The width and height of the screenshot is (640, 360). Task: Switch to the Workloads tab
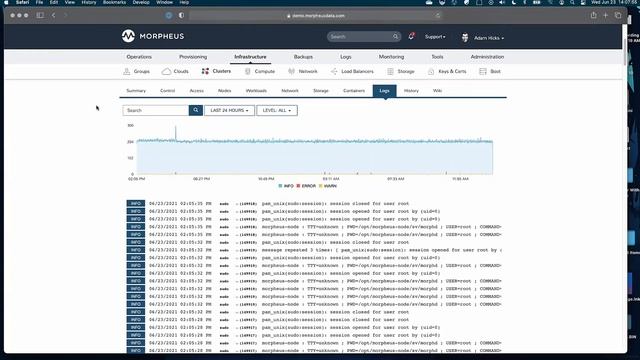pos(256,91)
